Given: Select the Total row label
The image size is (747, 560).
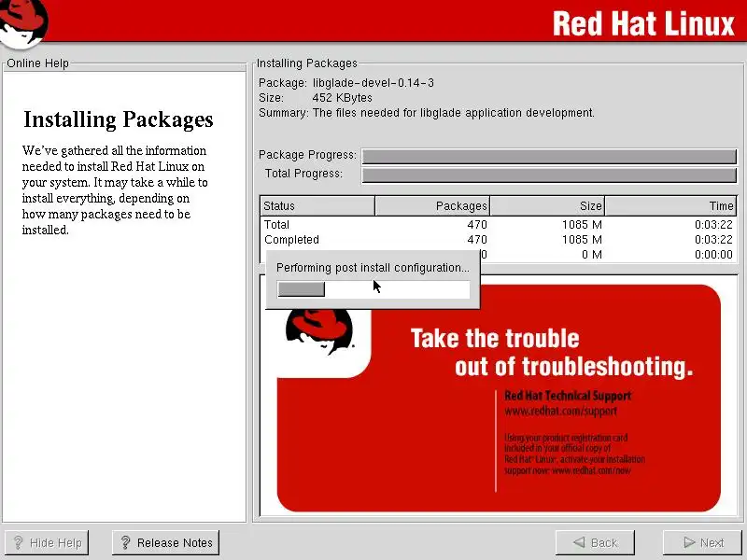Looking at the screenshot, I should point(276,224).
